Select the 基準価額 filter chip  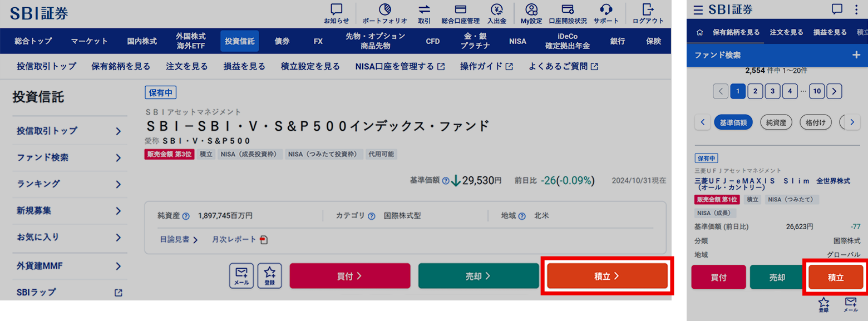tap(733, 122)
